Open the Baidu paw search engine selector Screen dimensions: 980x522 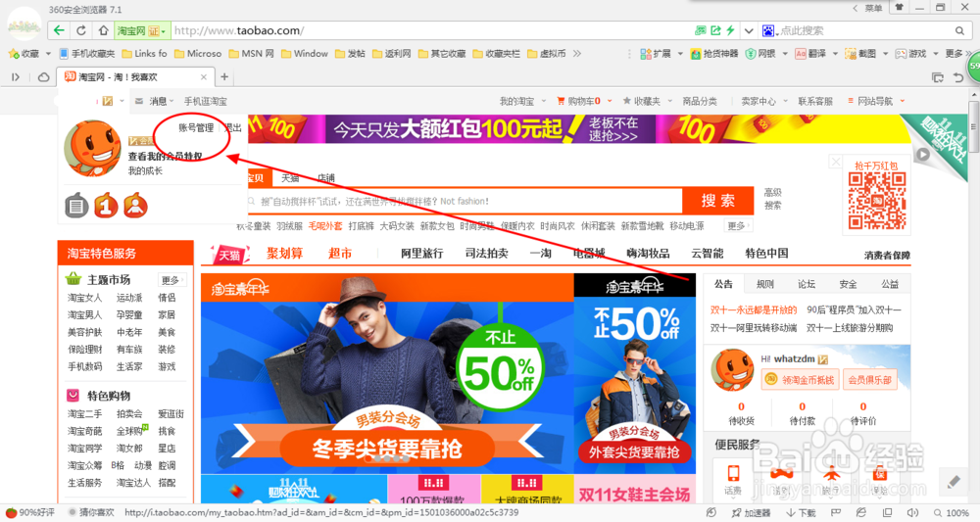coord(768,30)
